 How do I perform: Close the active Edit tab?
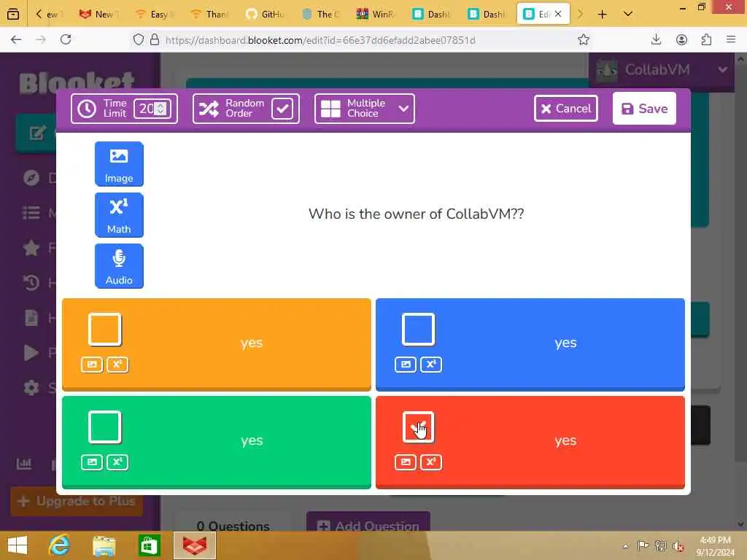click(558, 14)
